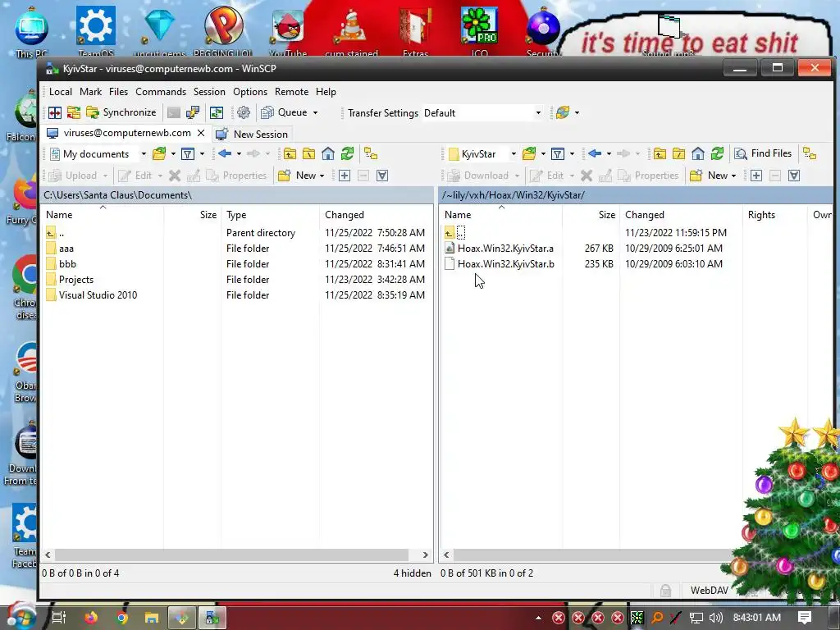Image resolution: width=840 pixels, height=630 pixels.
Task: Select the Projects folder
Action: pyautogui.click(x=76, y=280)
